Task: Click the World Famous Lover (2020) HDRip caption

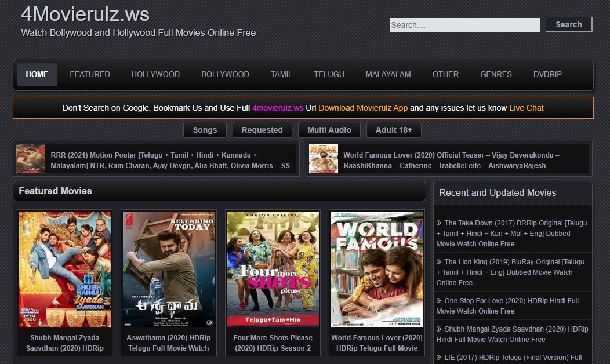Action: click(x=377, y=343)
